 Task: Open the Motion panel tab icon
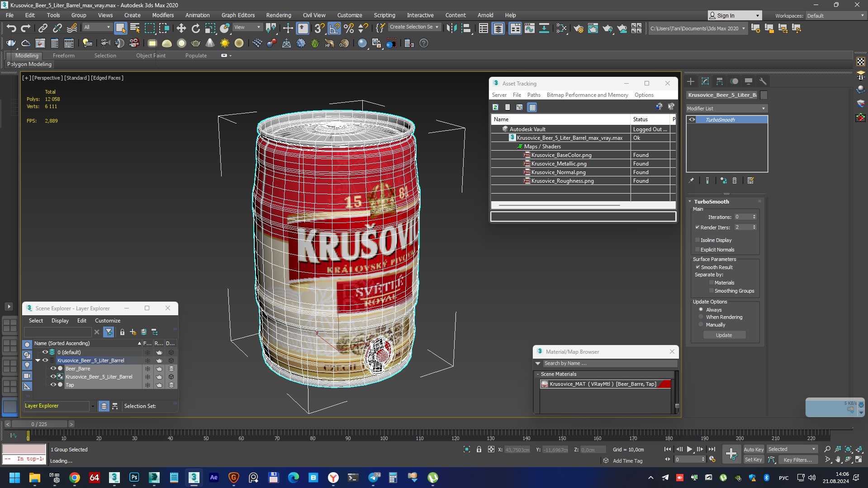tap(734, 81)
